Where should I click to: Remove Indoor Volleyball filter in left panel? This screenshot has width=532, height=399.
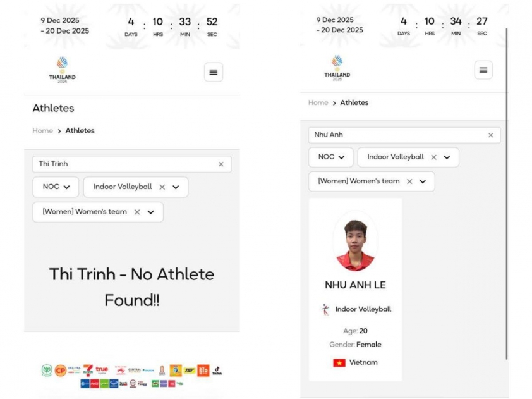click(162, 187)
